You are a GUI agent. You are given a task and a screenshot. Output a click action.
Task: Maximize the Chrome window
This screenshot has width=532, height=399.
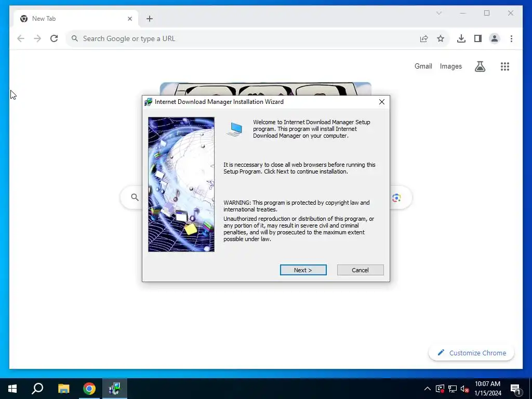pyautogui.click(x=487, y=13)
